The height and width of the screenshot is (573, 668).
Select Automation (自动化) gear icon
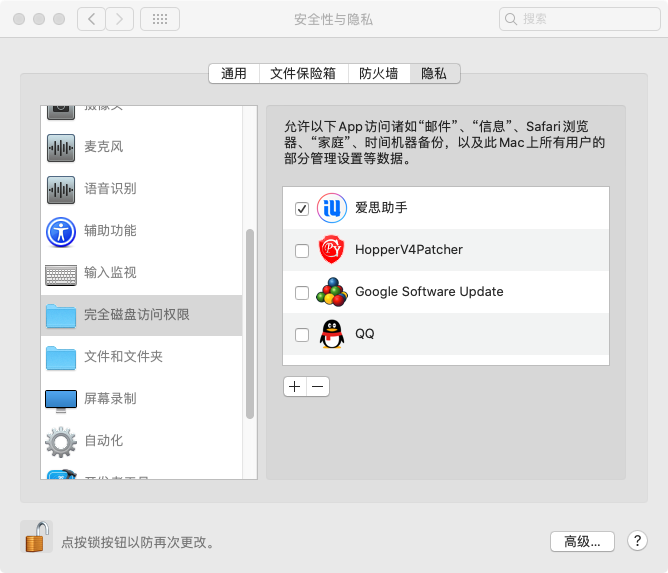(x=61, y=441)
